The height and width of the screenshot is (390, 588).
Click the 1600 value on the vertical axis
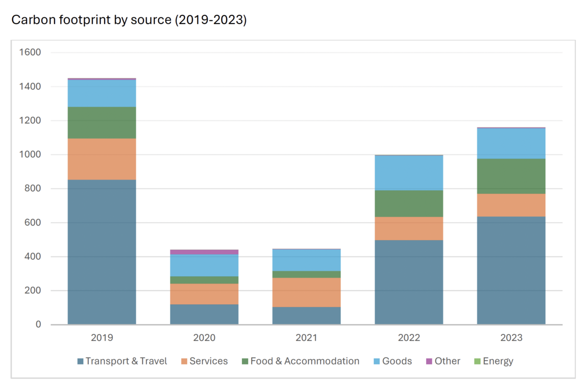click(30, 51)
